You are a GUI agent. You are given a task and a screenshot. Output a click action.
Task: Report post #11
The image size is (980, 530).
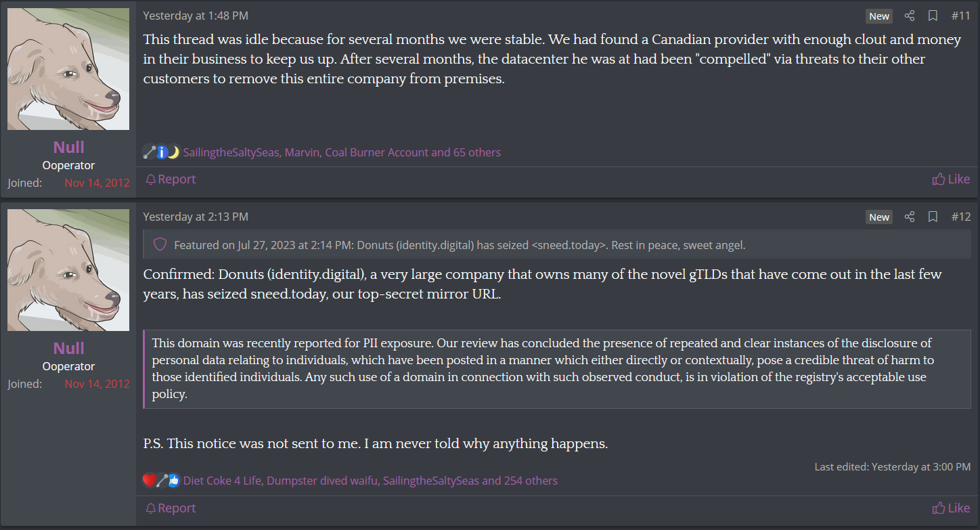tap(171, 179)
